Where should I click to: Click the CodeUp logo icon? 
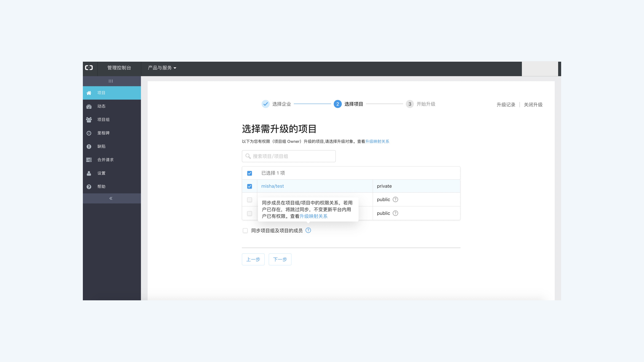(89, 68)
